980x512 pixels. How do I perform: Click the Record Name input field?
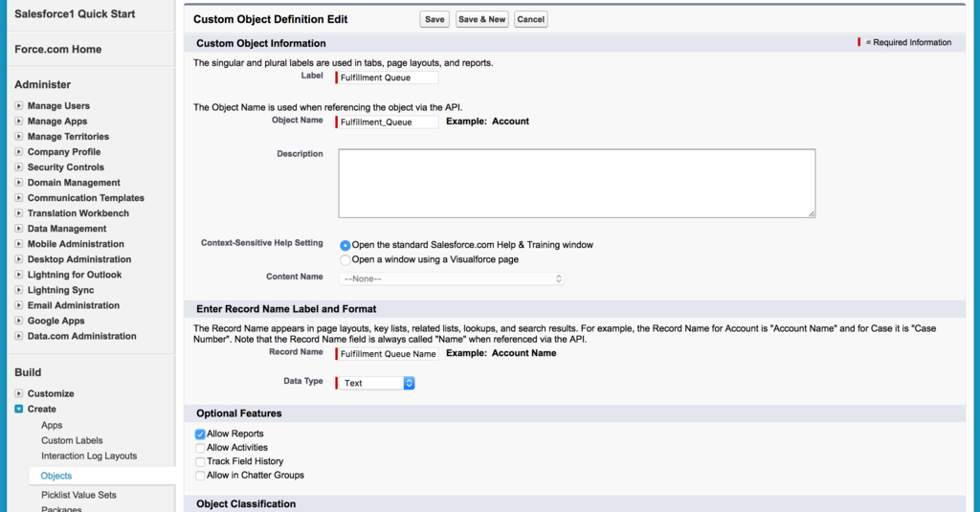pos(388,354)
